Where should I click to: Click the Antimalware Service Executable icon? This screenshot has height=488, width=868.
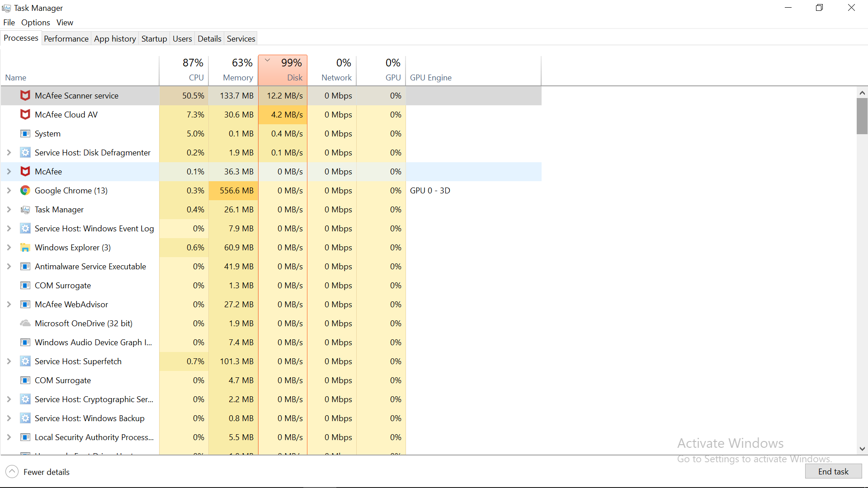25,266
